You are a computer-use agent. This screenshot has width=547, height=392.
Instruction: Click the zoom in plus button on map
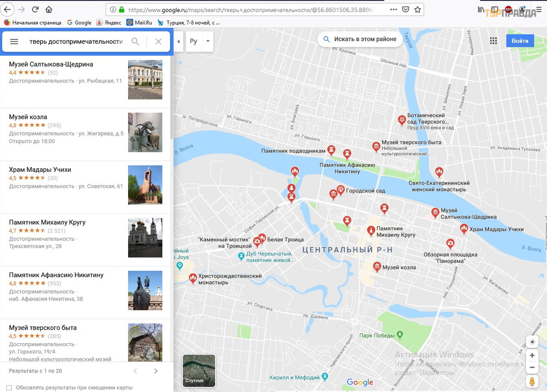[x=532, y=356]
